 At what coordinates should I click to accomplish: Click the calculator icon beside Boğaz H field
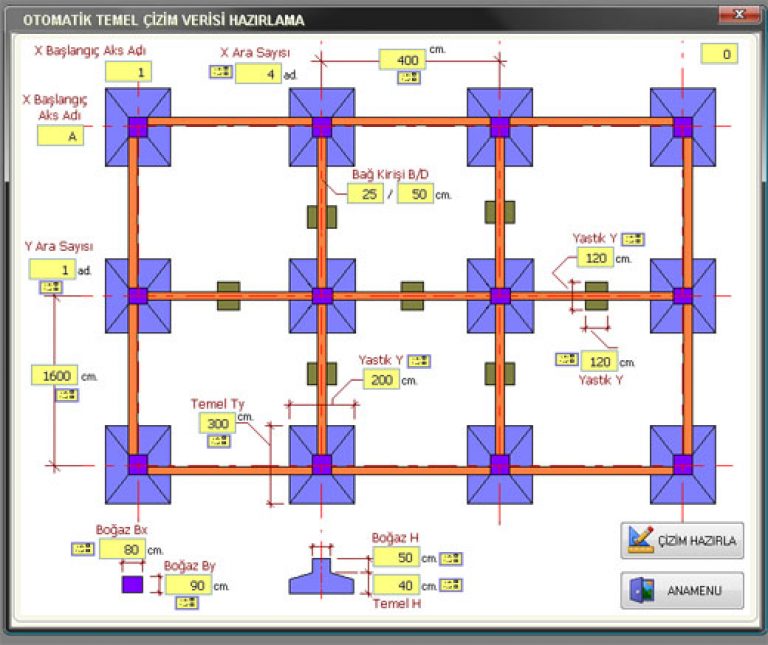451,558
